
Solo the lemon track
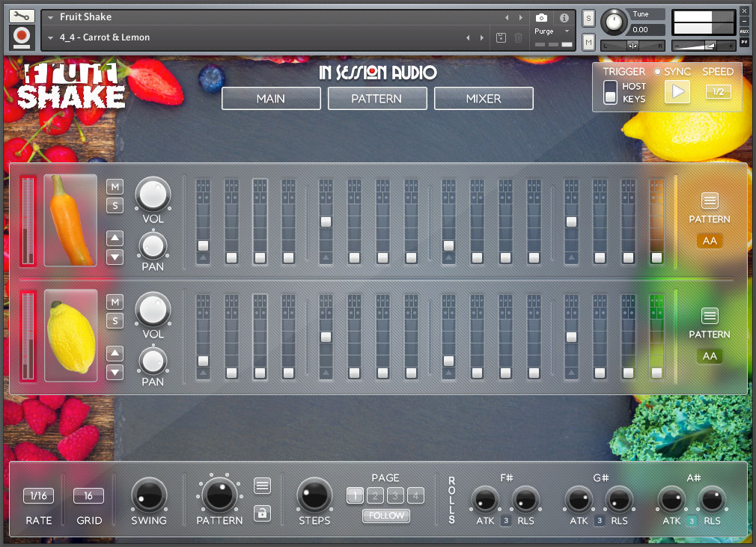coord(115,321)
